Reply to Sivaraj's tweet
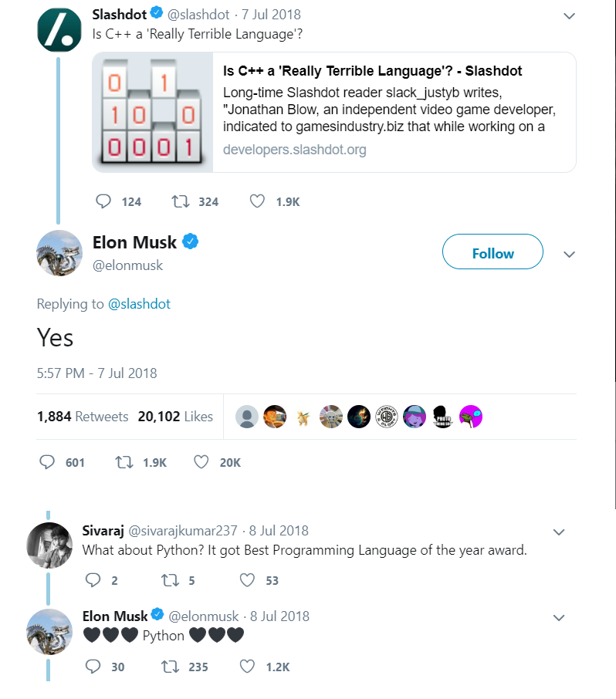Viewport: 616px width, 699px height. coord(93,580)
